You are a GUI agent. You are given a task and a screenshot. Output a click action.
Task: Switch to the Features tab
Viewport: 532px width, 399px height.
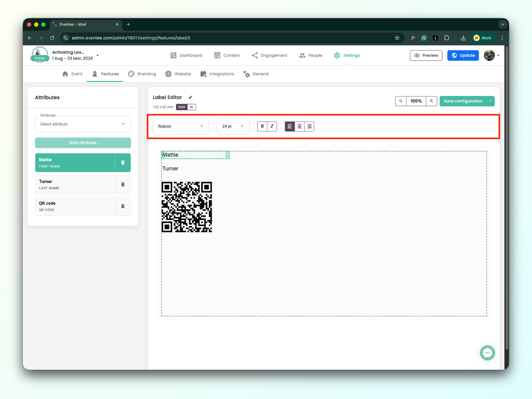point(105,74)
